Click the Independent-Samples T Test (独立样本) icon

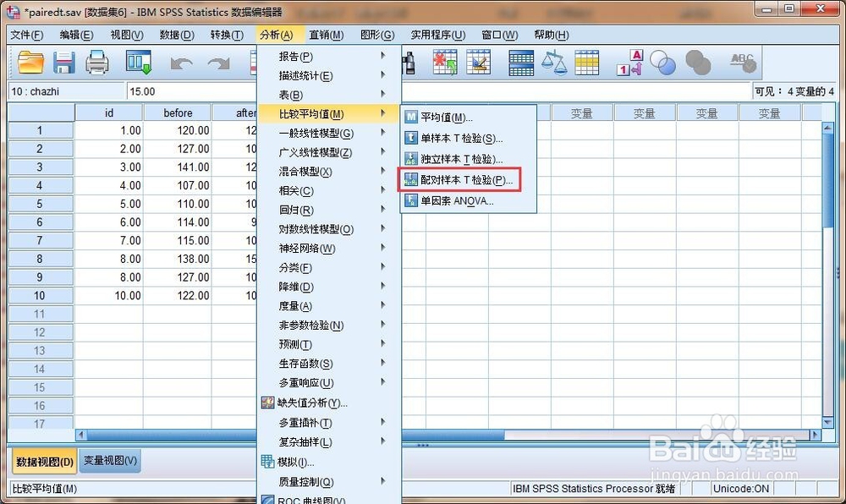(x=411, y=159)
